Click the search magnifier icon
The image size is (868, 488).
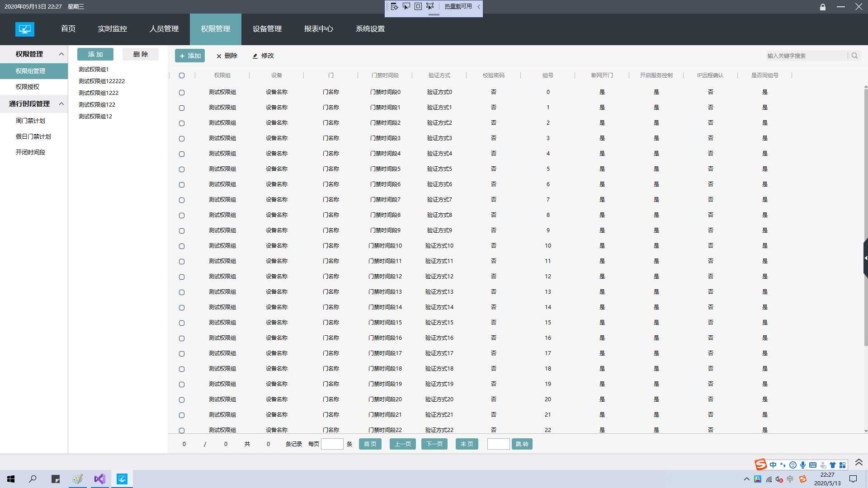(x=854, y=56)
